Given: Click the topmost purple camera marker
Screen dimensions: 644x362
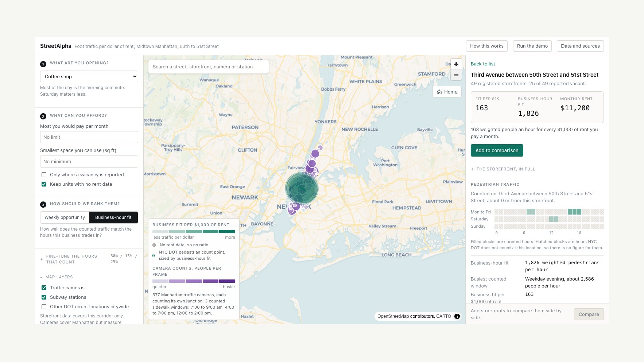Looking at the screenshot, I should tap(320, 148).
